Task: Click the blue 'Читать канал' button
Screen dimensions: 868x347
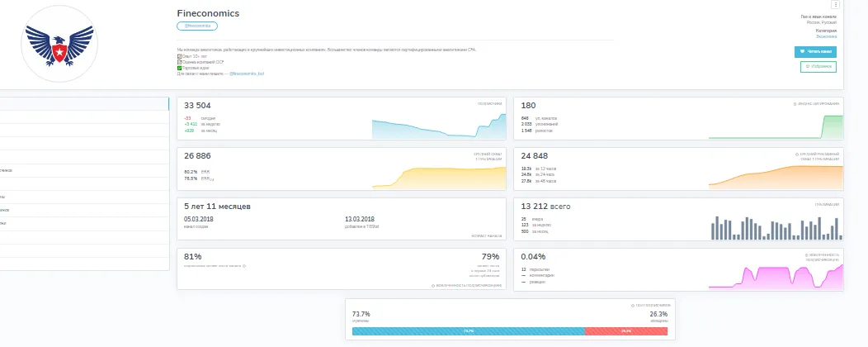Action: (815, 51)
